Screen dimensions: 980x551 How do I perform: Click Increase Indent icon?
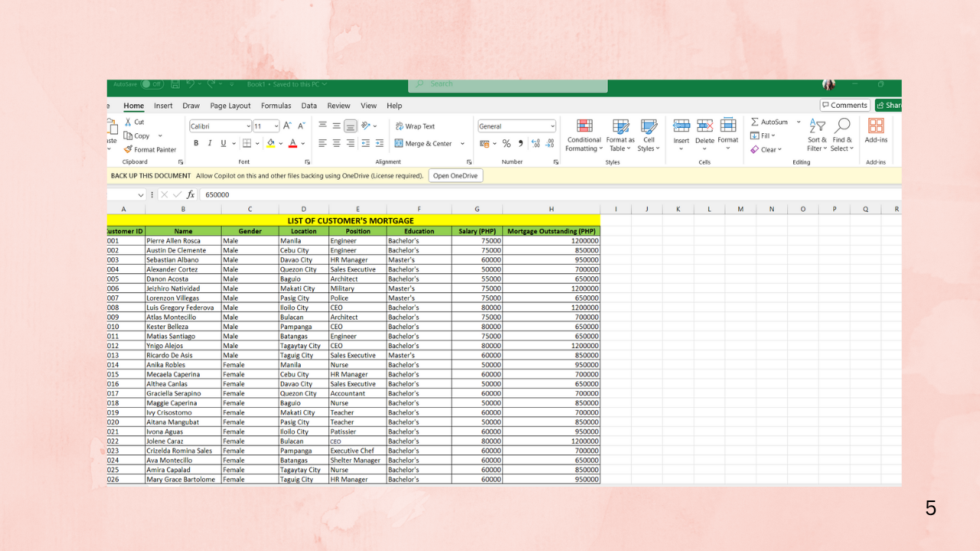pos(380,143)
